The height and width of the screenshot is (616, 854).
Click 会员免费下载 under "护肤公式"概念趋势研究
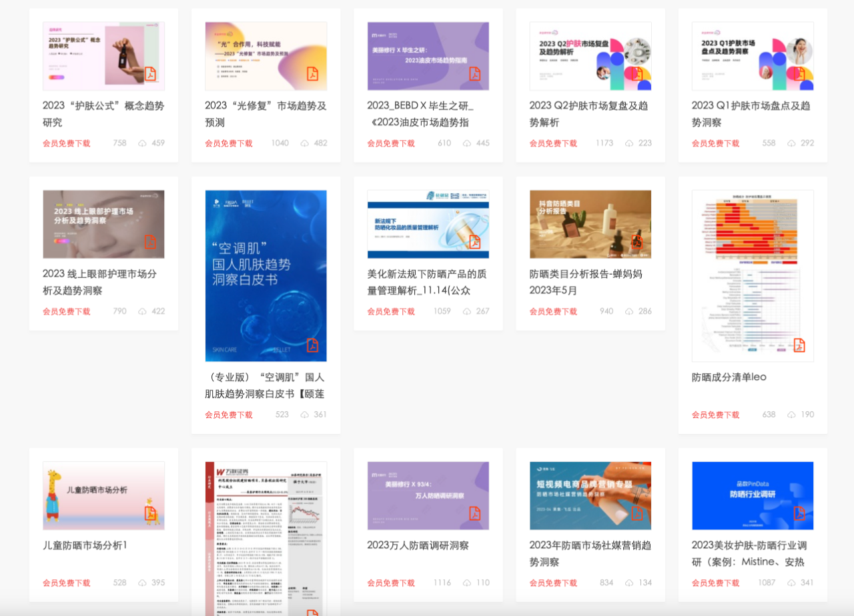pyautogui.click(x=67, y=143)
